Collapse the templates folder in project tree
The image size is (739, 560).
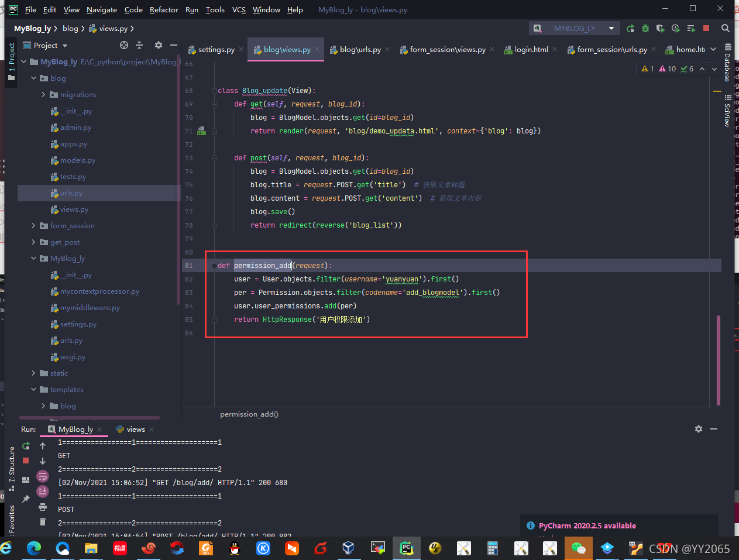coord(34,389)
